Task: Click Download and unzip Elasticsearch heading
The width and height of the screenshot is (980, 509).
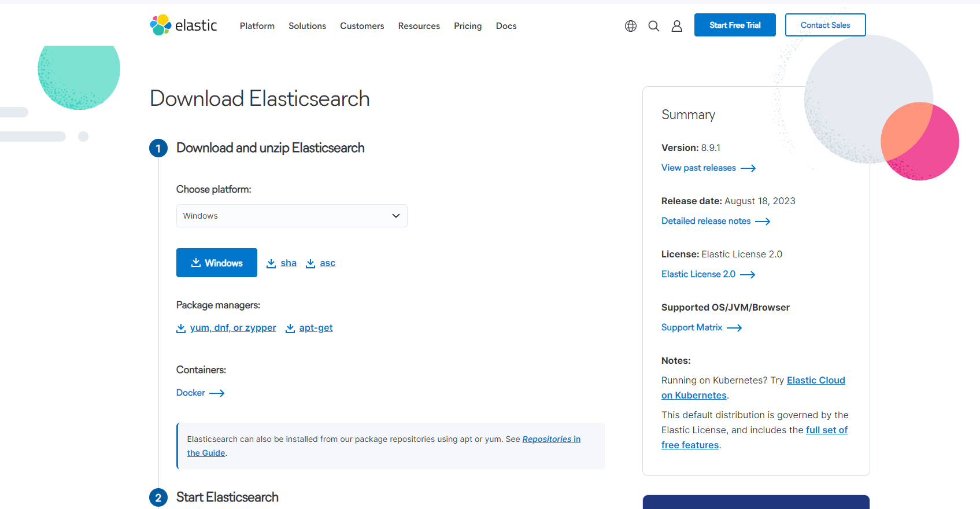Action: (x=271, y=148)
